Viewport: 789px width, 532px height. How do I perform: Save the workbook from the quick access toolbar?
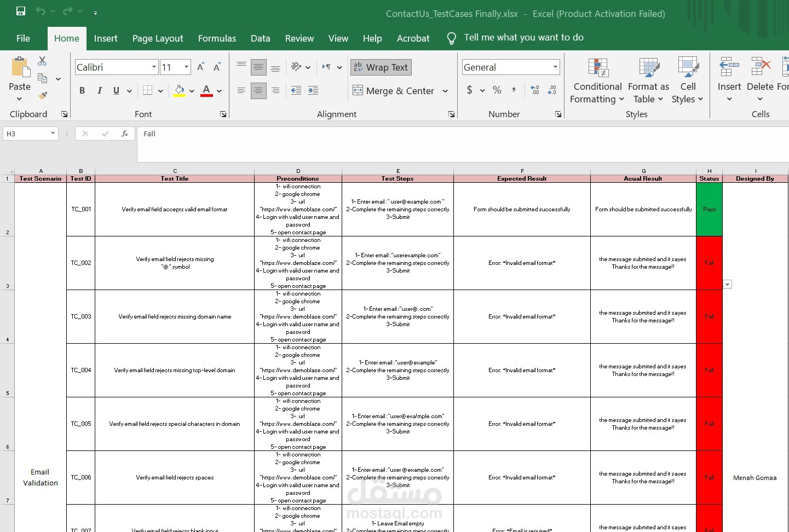tap(21, 11)
